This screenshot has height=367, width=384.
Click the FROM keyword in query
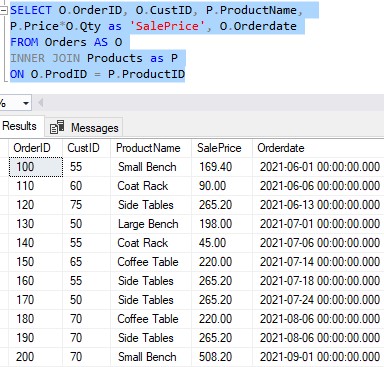point(24,42)
